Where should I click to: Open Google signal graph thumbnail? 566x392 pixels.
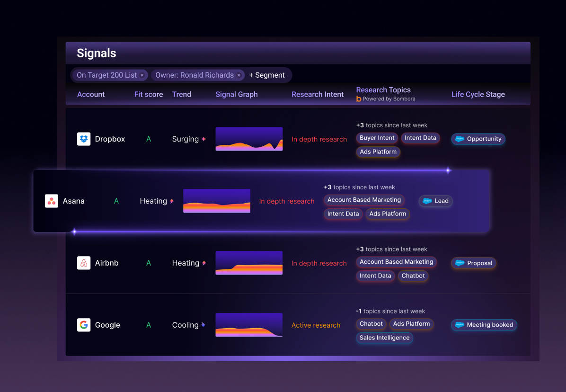[249, 325]
